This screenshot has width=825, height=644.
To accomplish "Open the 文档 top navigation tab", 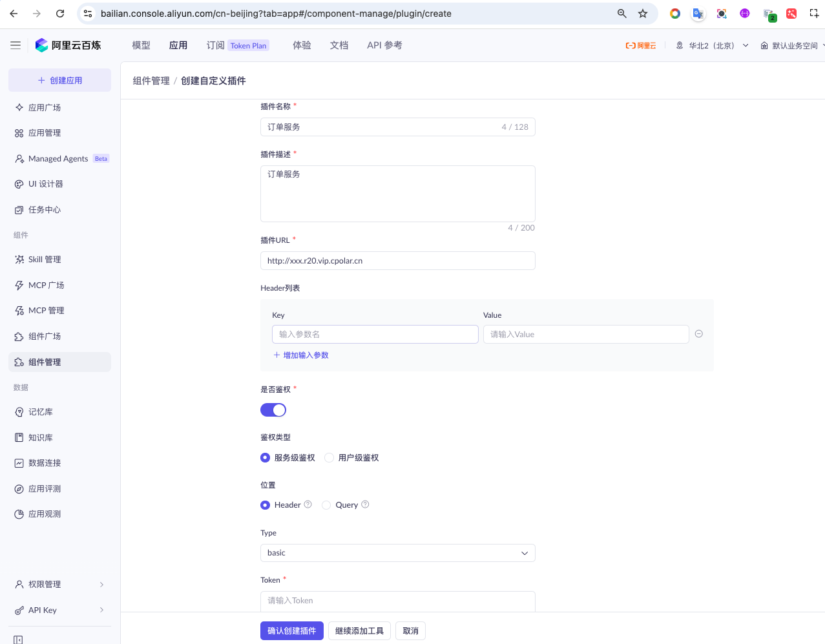I will (x=339, y=45).
